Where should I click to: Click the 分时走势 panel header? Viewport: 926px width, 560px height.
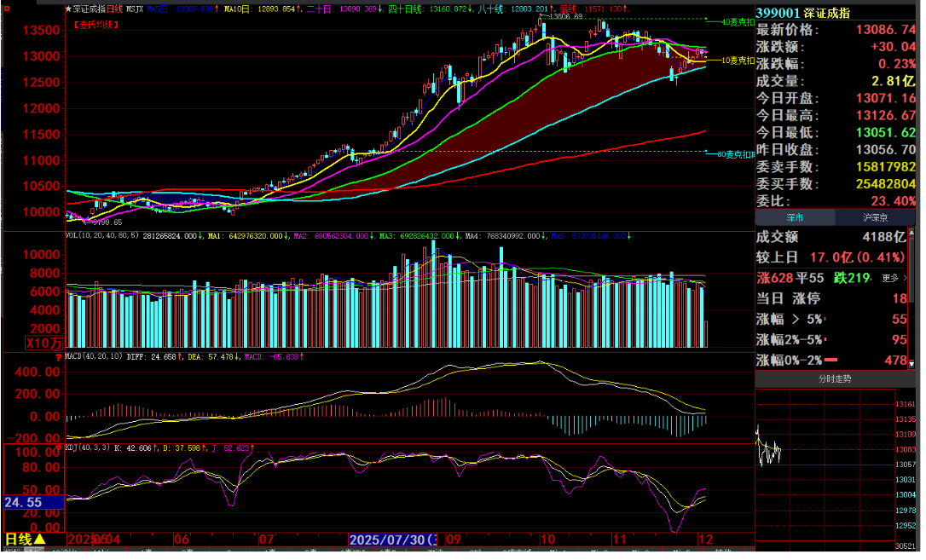pyautogui.click(x=834, y=378)
